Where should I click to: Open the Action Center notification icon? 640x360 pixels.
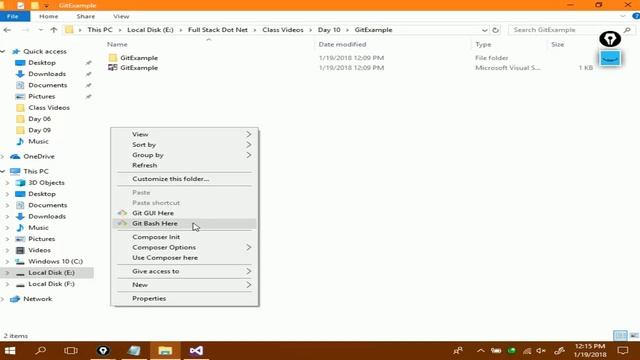coord(623,351)
